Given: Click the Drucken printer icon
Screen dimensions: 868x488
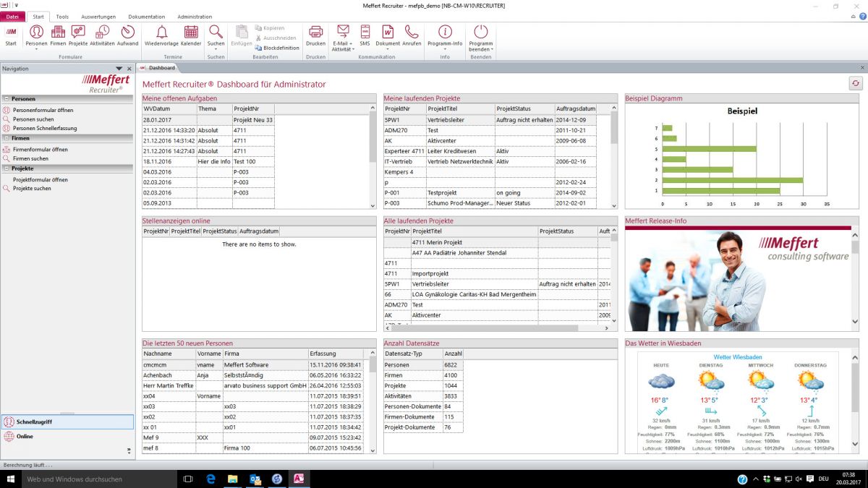Looking at the screenshot, I should click(x=316, y=35).
